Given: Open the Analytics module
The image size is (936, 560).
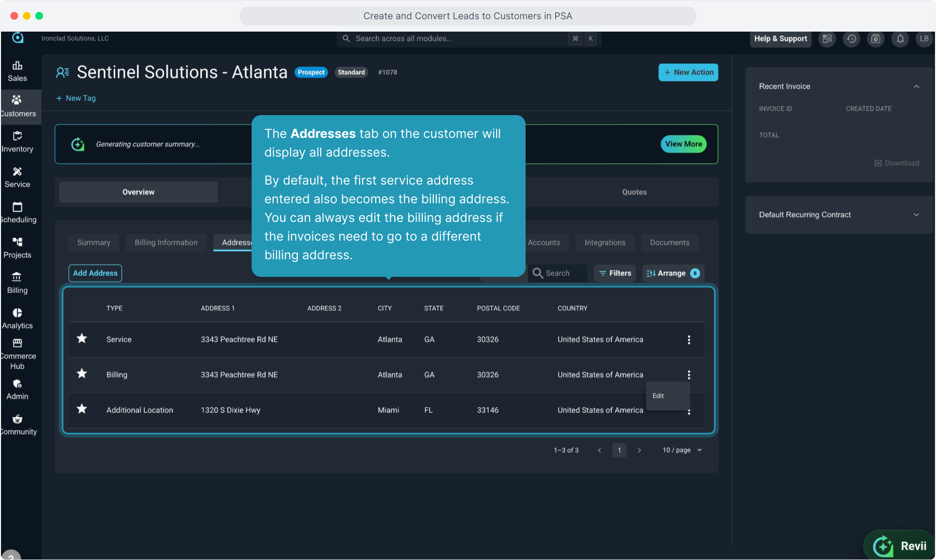Looking at the screenshot, I should [17, 318].
